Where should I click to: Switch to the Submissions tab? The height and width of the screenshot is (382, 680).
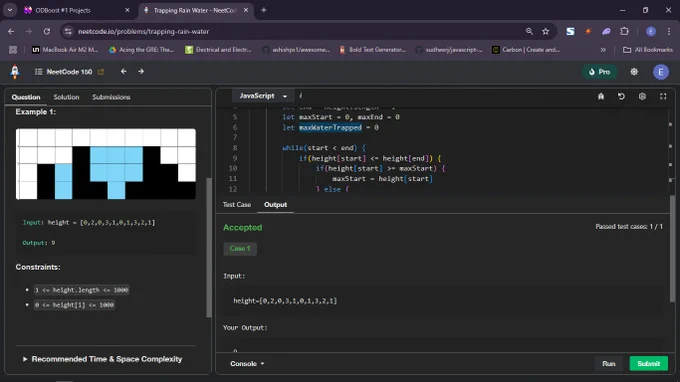111,97
